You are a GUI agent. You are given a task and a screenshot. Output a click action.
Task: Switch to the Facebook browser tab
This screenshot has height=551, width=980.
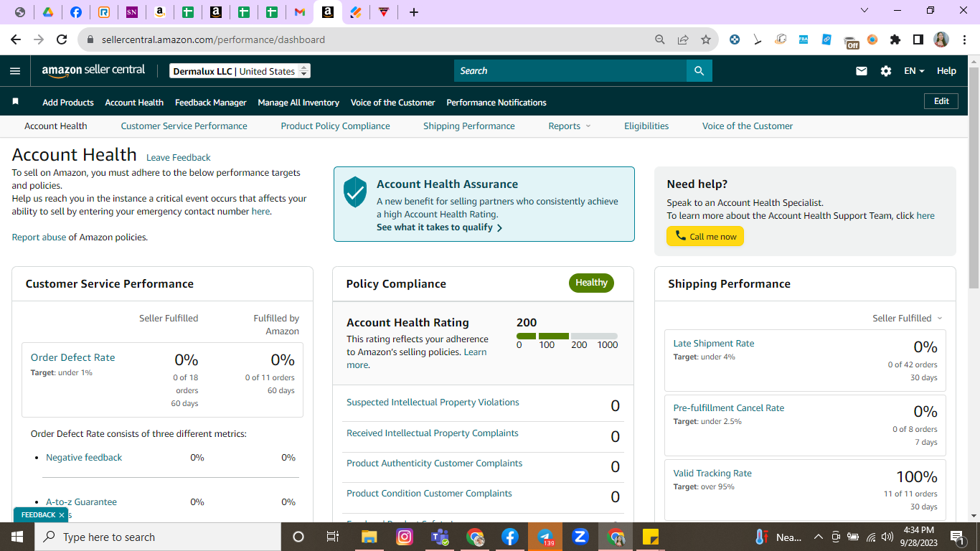[x=75, y=12]
